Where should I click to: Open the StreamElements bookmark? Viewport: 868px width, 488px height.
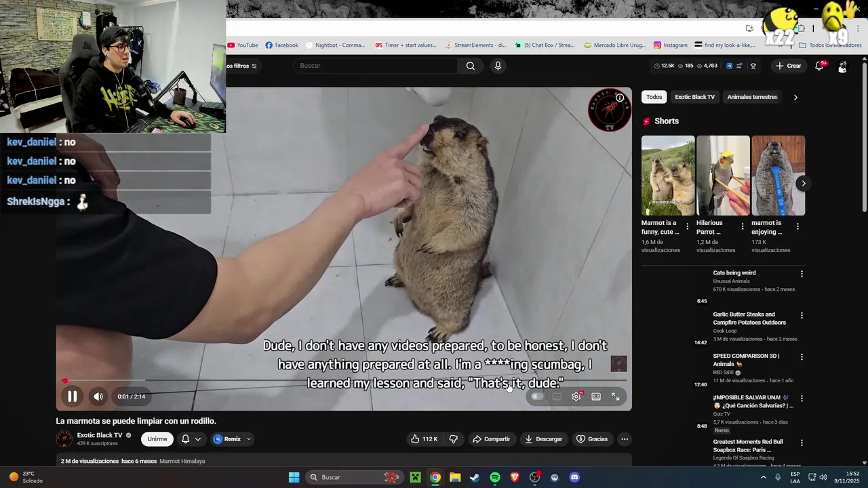475,45
